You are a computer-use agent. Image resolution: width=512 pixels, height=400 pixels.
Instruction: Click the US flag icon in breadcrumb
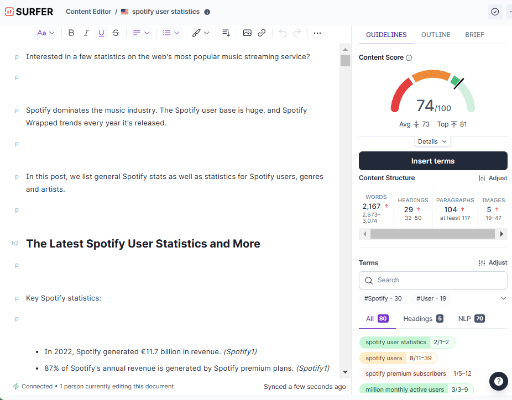[125, 12]
